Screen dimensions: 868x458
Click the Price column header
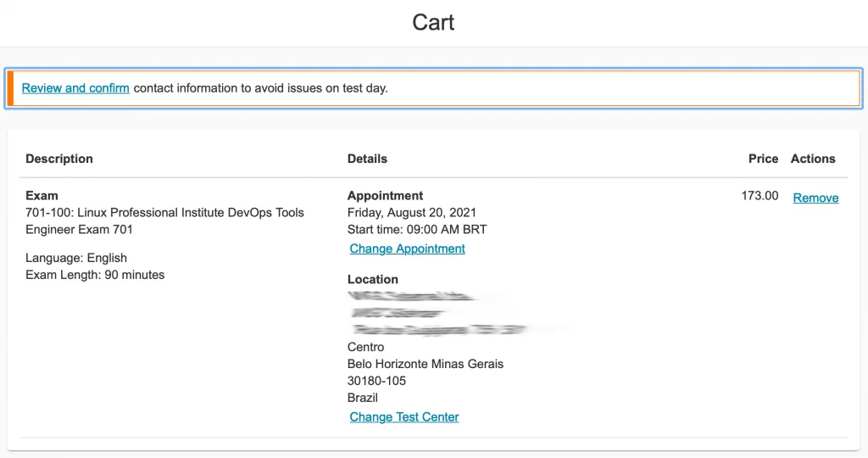pyautogui.click(x=763, y=159)
